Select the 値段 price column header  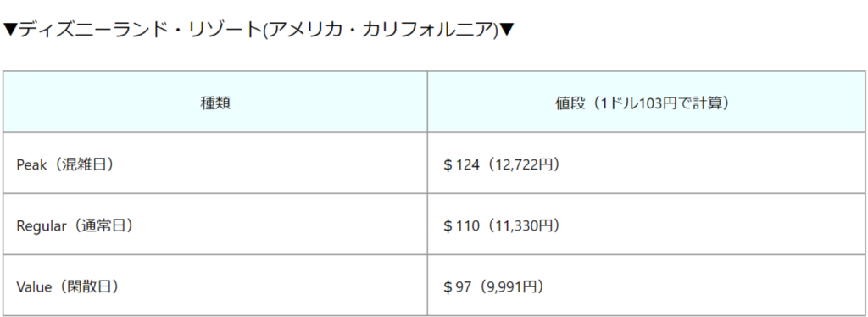(646, 102)
